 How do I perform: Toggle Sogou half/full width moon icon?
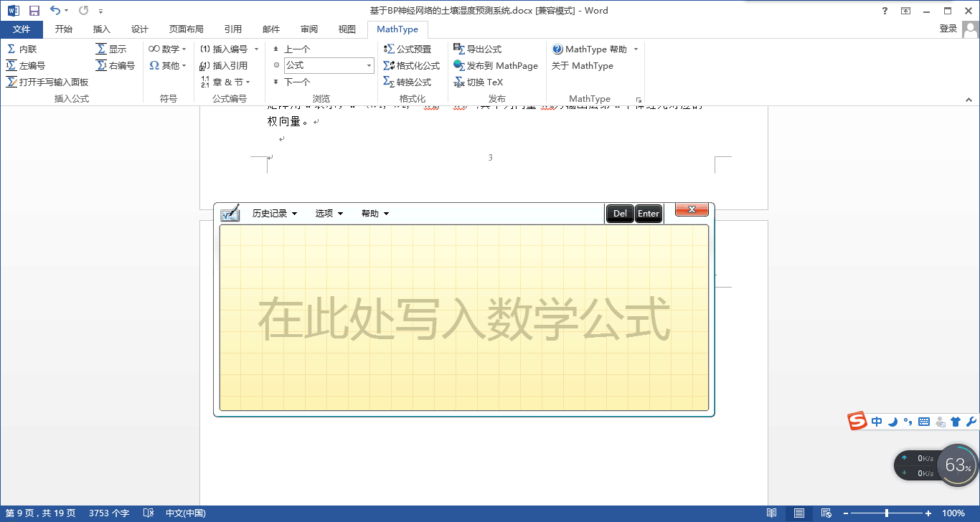tap(893, 422)
